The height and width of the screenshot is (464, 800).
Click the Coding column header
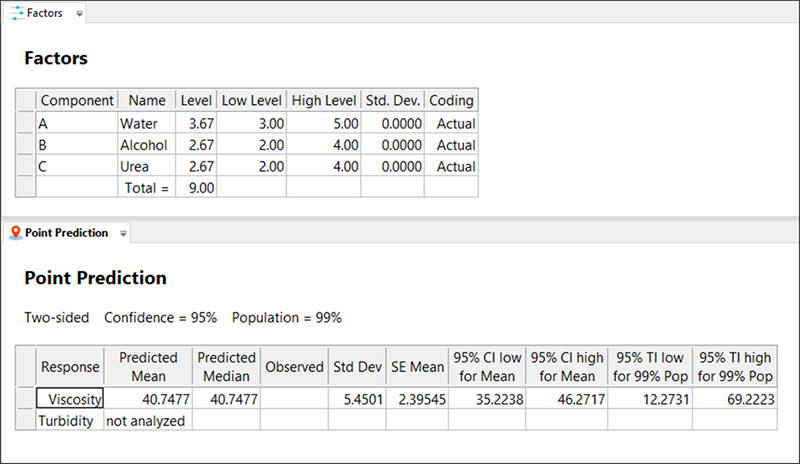click(451, 101)
